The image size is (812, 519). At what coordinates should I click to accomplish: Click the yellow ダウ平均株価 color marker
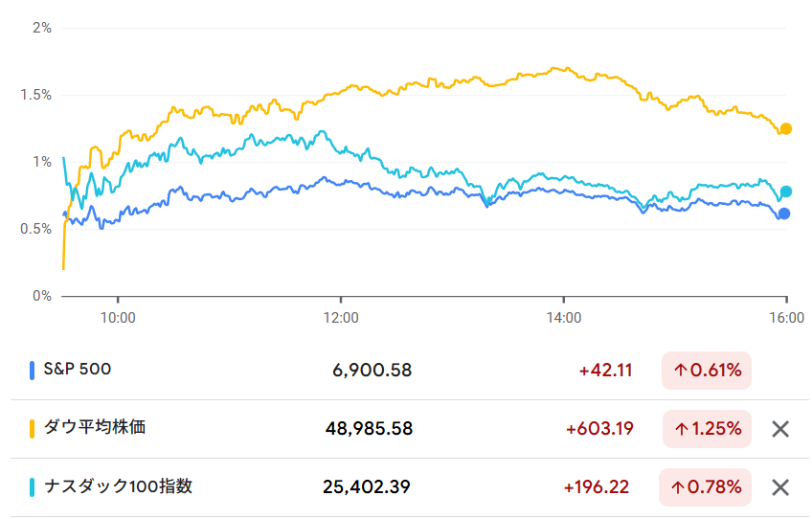point(33,428)
